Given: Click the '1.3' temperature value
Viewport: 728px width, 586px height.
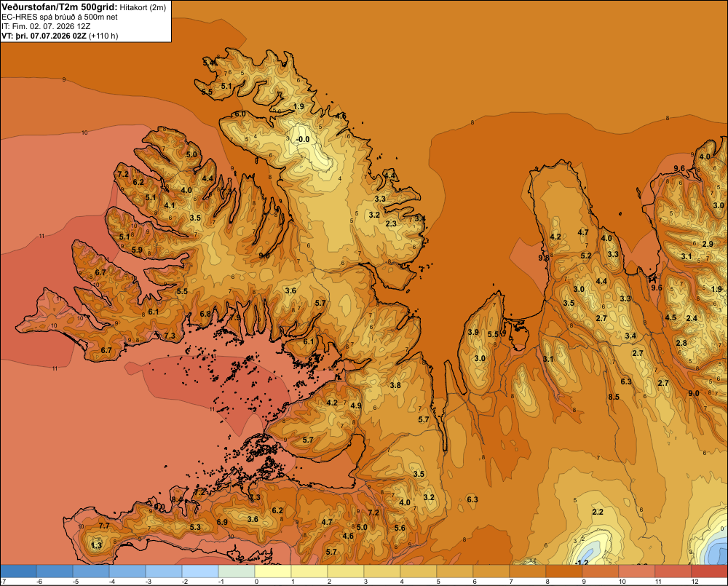Looking at the screenshot, I should tap(96, 545).
